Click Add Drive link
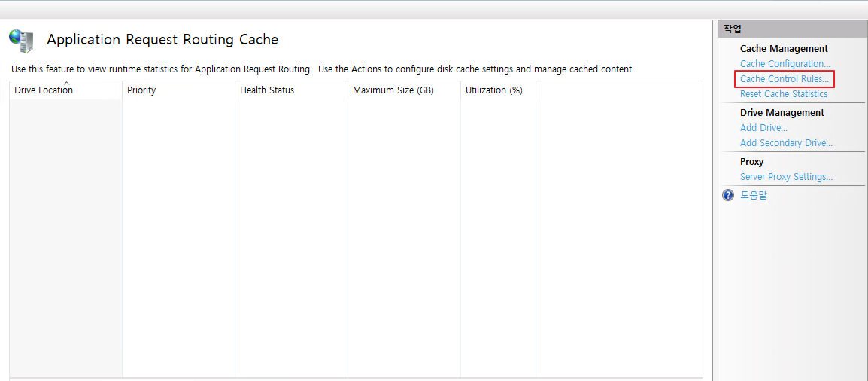868x381 pixels. click(x=763, y=128)
